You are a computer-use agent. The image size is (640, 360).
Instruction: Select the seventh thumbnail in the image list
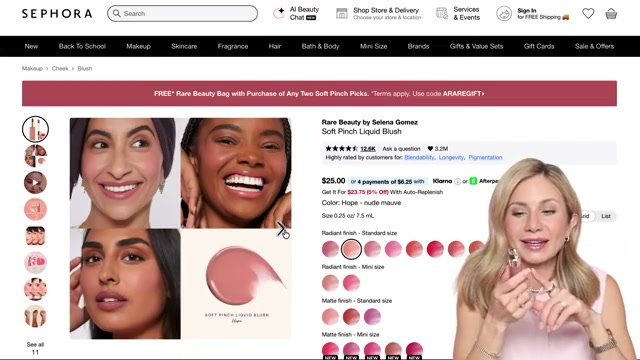click(35, 289)
